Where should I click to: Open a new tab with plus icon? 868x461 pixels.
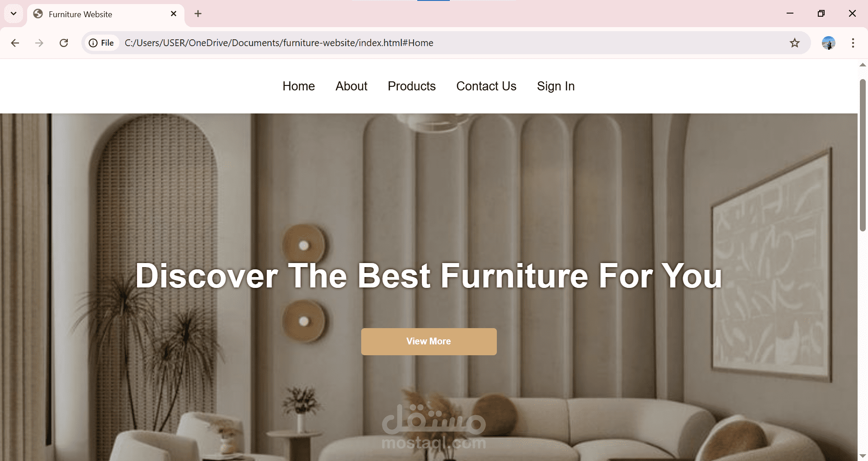point(198,14)
